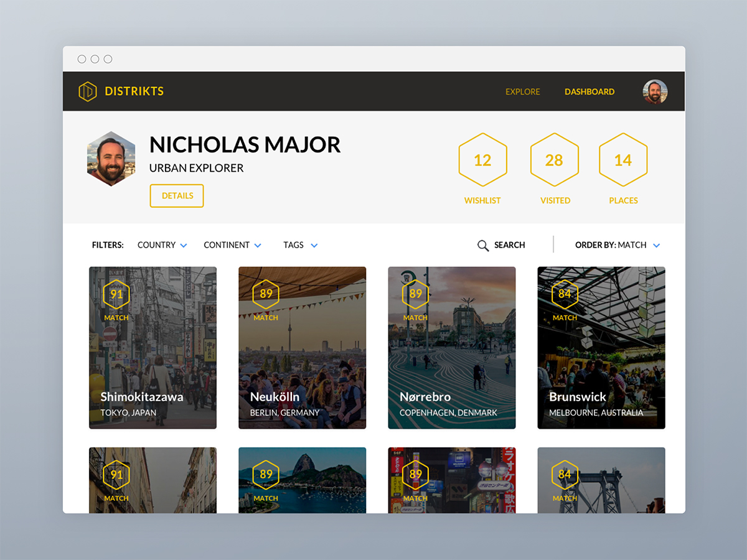
Task: Open the Order By Match dropdown
Action: pos(618,245)
